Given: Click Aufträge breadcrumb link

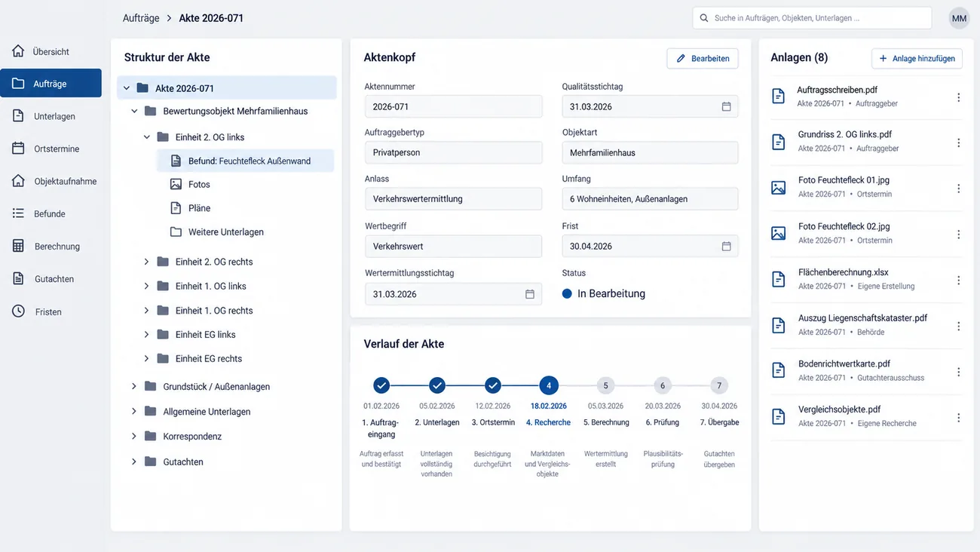Looking at the screenshot, I should tap(141, 18).
